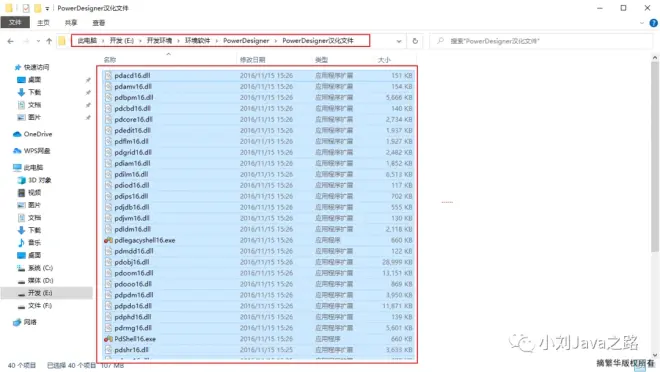Screen dimensions: 660x372
Task: Open WPS网盘 in the navigation pane
Action: 37,151
